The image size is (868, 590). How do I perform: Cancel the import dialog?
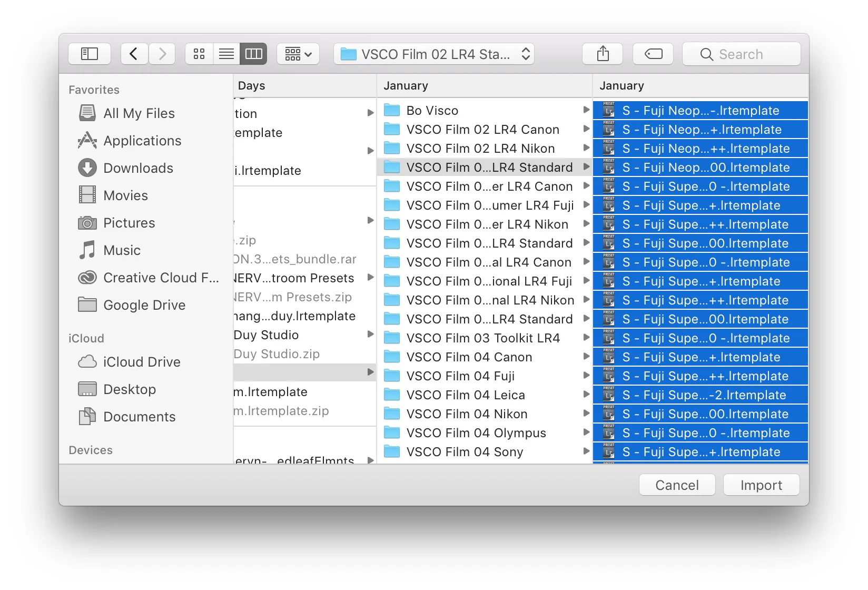coord(677,485)
